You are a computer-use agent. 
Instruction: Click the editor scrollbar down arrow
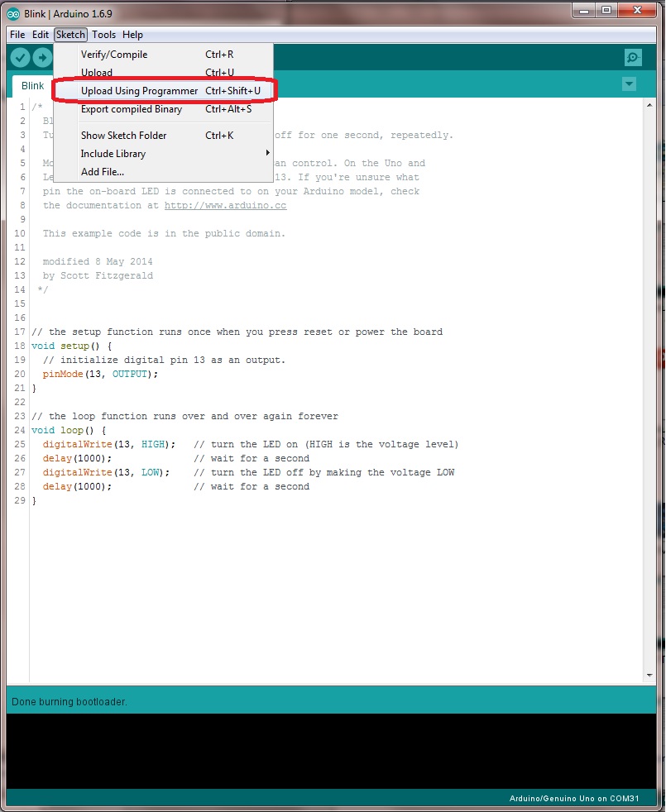[649, 676]
